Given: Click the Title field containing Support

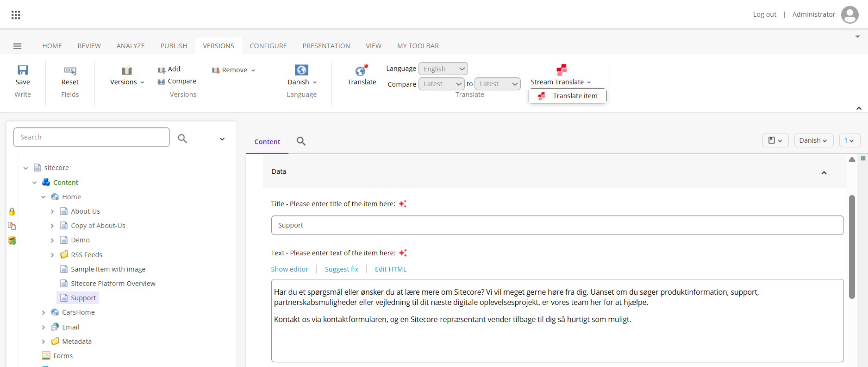Looking at the screenshot, I should (x=557, y=225).
